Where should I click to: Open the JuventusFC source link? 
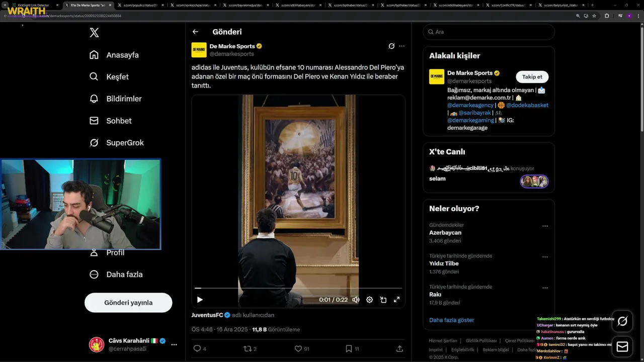[x=207, y=315]
